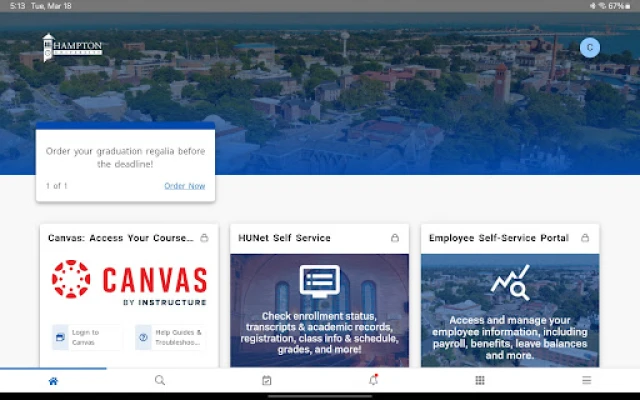Viewport: 640px width, 400px height.
Task: Open the Employee Self-Service Portal card image
Action: tap(510, 310)
